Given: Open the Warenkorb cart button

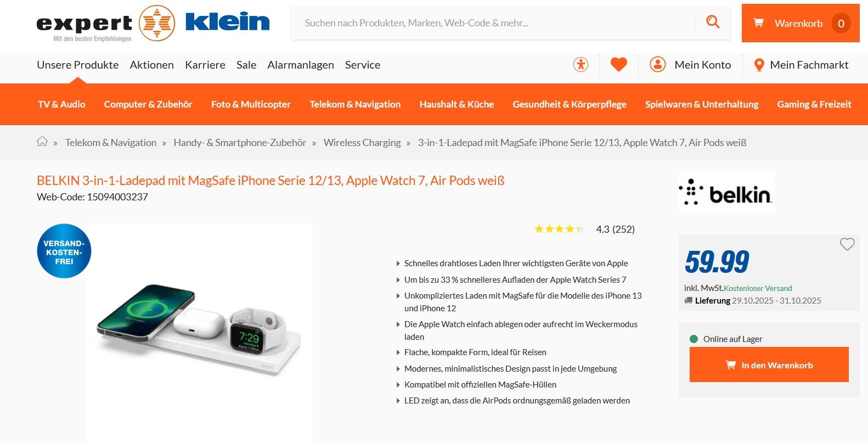Looking at the screenshot, I should pos(801,23).
